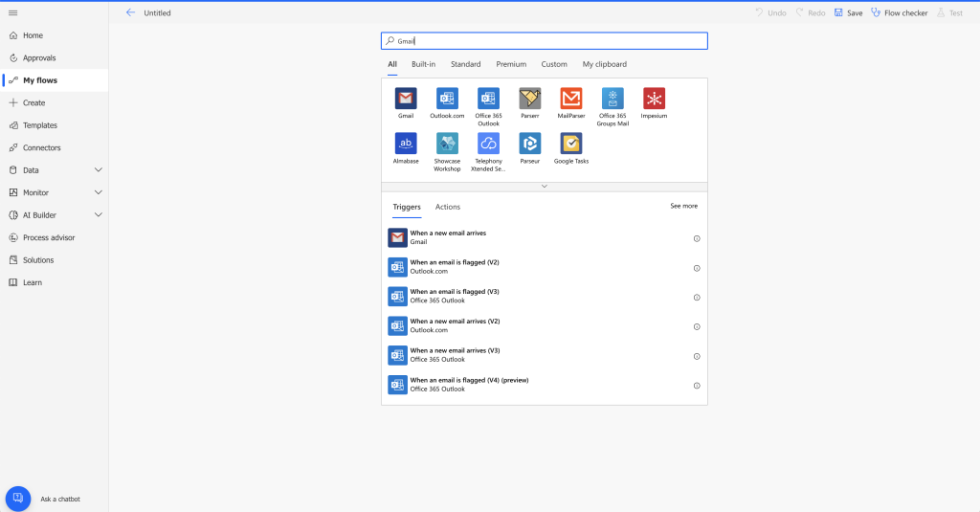Viewport: 980px width, 512px height.
Task: Click the Untitled flow name
Action: pos(157,12)
